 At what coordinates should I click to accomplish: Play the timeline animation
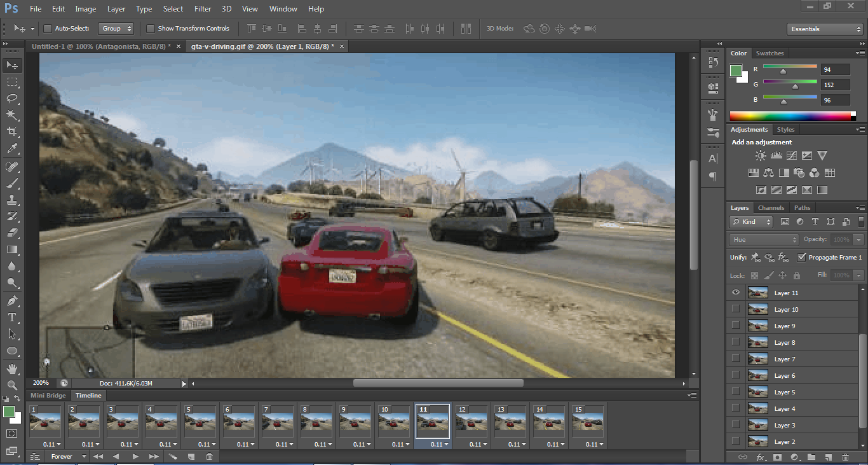(x=135, y=456)
